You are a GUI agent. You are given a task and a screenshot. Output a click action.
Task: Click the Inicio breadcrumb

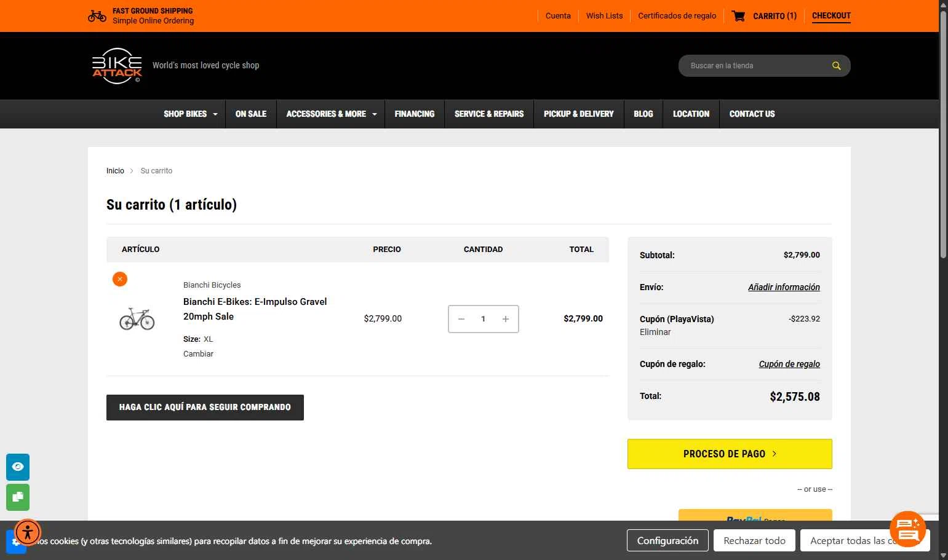[115, 171]
